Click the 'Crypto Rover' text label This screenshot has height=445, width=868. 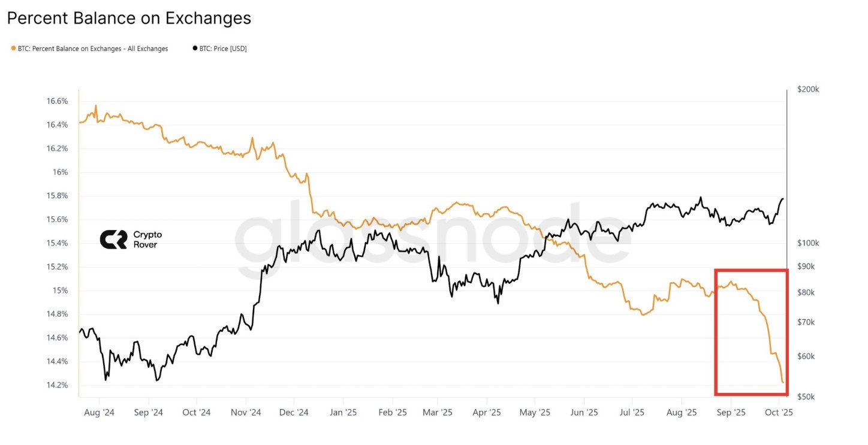[147, 240]
